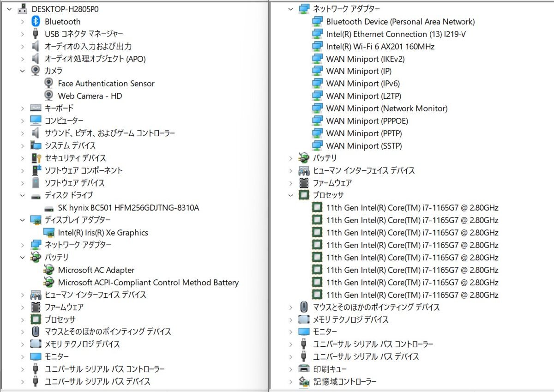Select オーディオ処理オブジェクト (APO) category
This screenshot has width=554, height=392.
95,59
